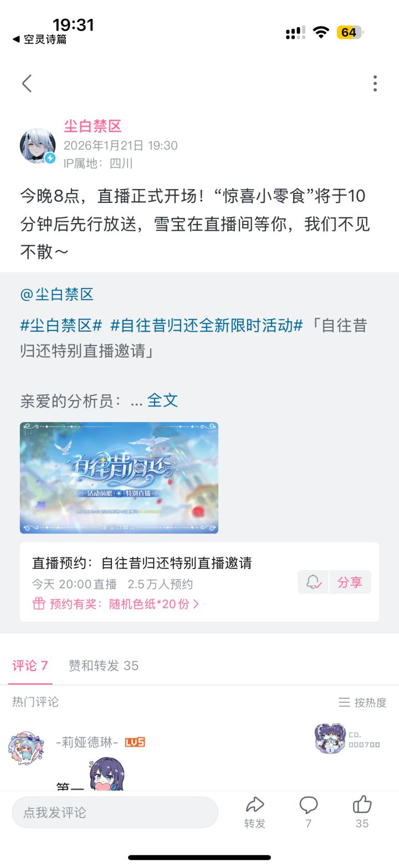
Task: Switch to the 赞和转发 35 tab
Action: tap(104, 666)
